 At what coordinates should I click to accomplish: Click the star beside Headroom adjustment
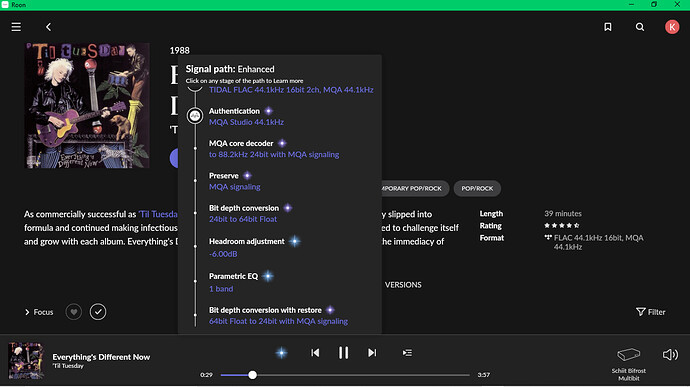tap(294, 241)
